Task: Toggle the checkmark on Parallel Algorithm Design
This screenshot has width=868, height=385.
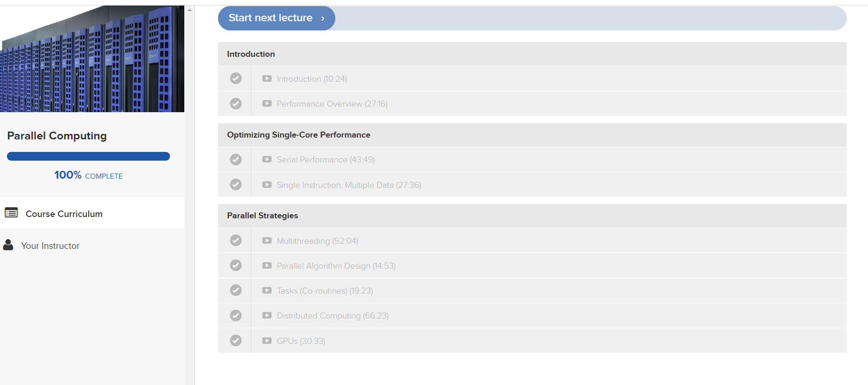Action: [236, 265]
